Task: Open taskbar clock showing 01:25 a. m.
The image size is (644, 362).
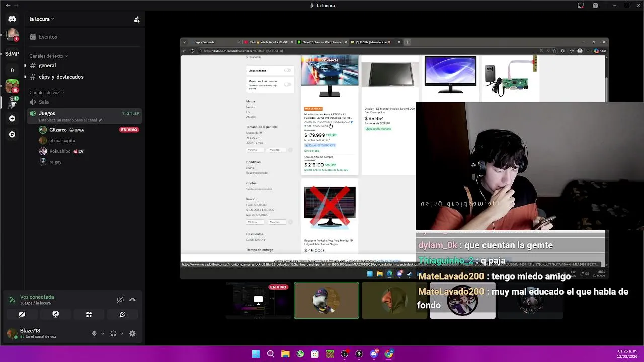Action: pyautogui.click(x=627, y=353)
